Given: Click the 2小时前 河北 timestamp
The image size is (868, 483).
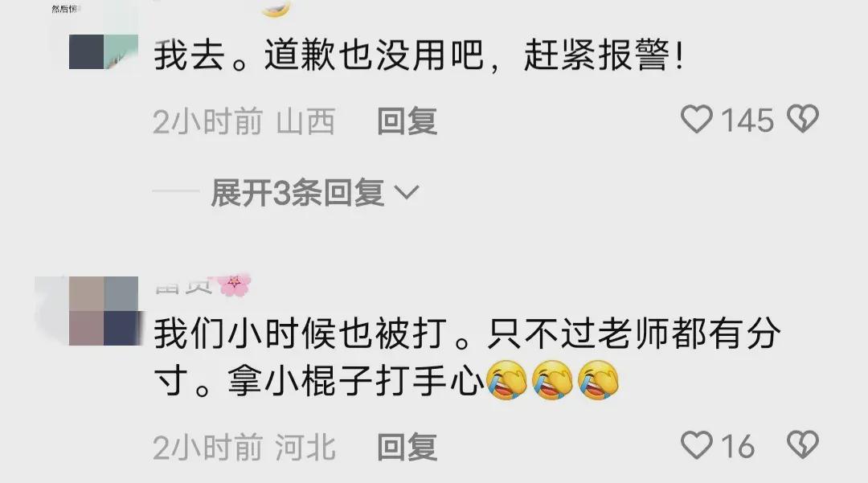Looking at the screenshot, I should point(244,447).
